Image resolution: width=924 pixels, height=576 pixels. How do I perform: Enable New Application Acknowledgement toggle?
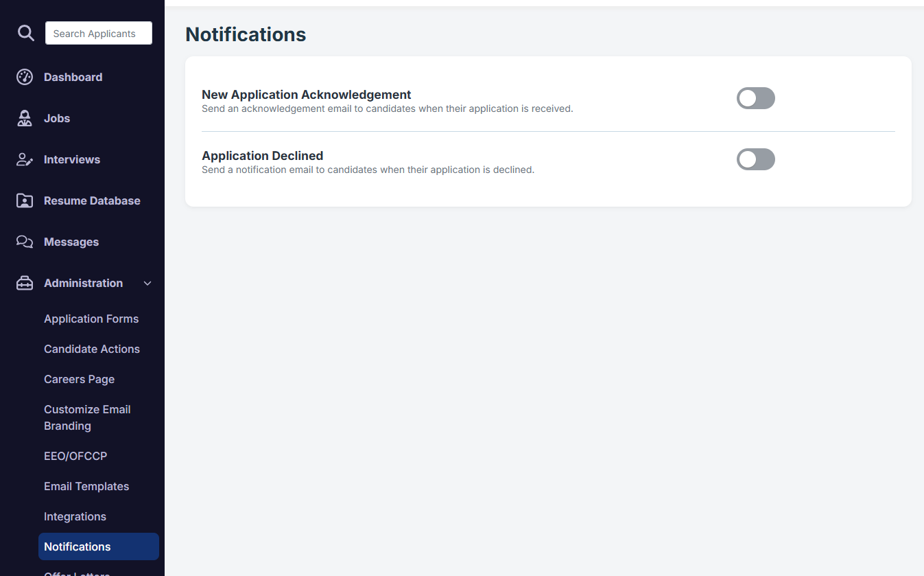756,98
